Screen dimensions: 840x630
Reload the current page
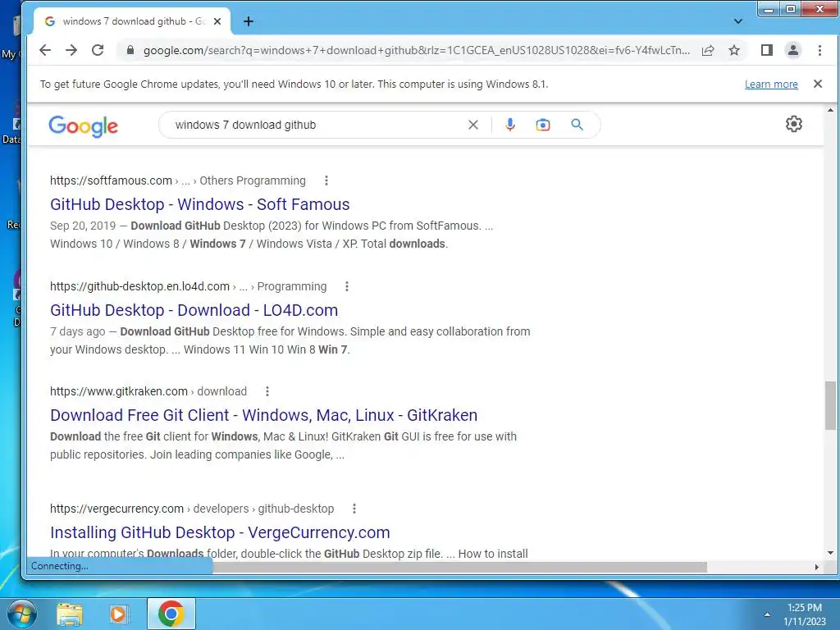tap(98, 50)
